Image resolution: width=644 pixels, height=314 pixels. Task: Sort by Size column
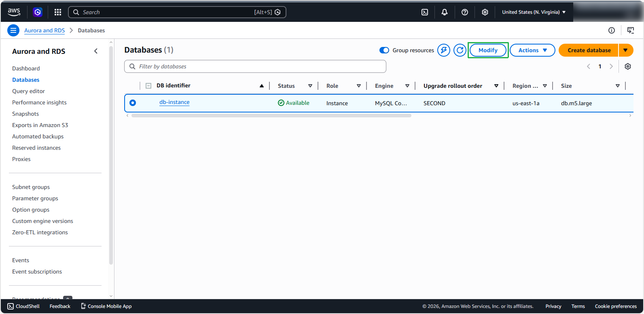coord(618,86)
